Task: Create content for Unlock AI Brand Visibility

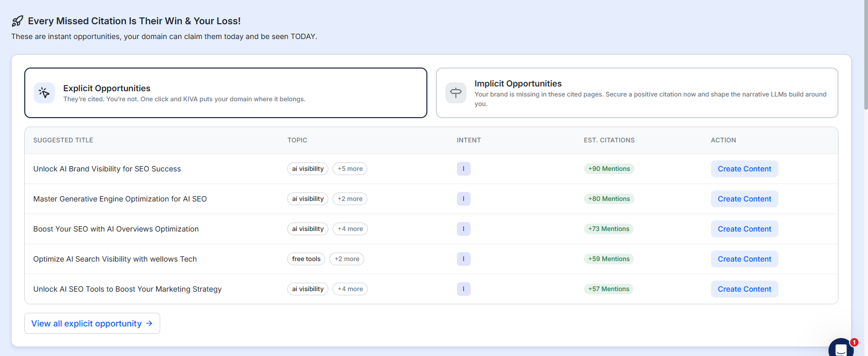Action: [744, 169]
